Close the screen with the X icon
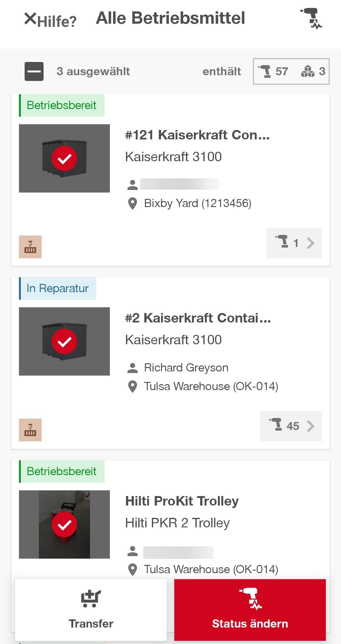This screenshot has height=644, width=341. 30,19
